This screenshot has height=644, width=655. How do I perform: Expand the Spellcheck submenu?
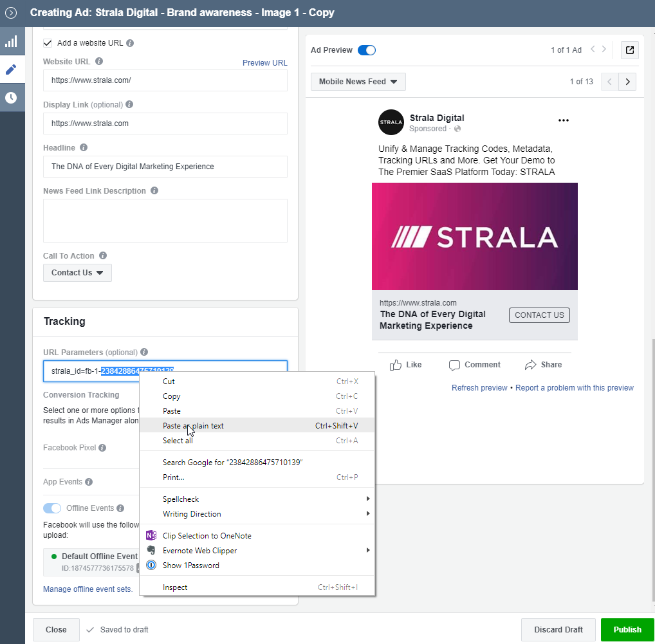pos(257,499)
